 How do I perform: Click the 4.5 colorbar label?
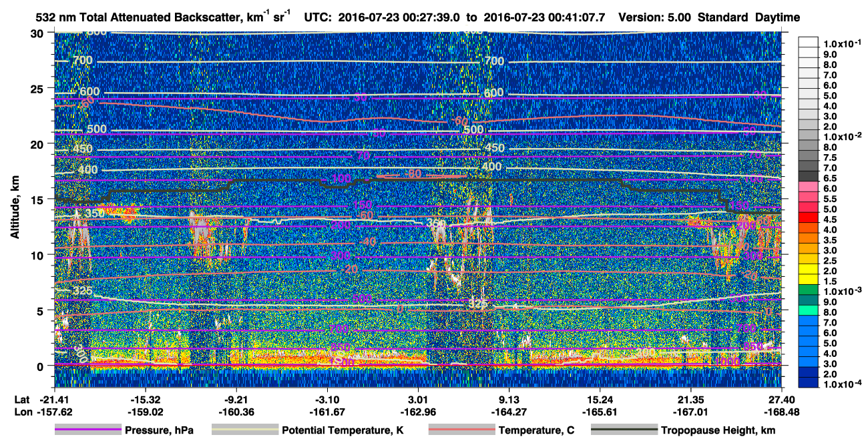click(x=829, y=219)
